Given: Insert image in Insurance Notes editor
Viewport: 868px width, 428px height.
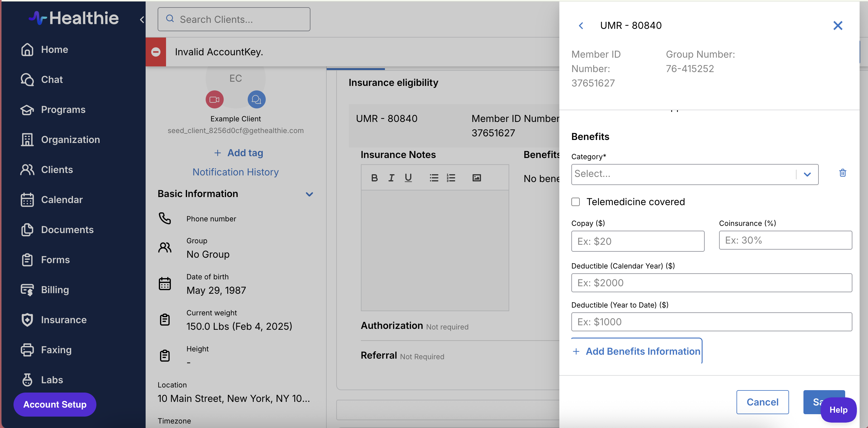Looking at the screenshot, I should (x=476, y=178).
